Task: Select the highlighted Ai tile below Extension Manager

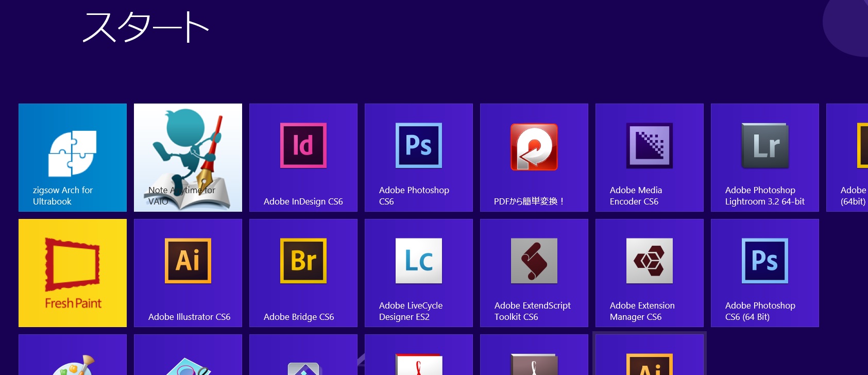Action: point(650,355)
